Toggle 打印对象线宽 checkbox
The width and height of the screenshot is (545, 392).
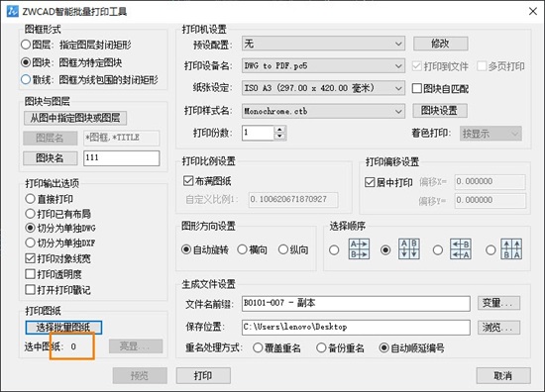tap(31, 258)
